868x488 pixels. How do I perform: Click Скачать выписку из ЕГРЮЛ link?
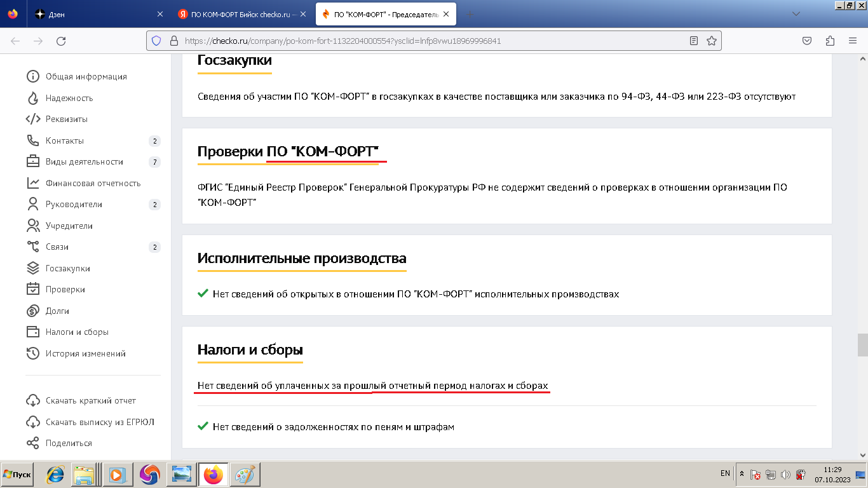coord(100,422)
